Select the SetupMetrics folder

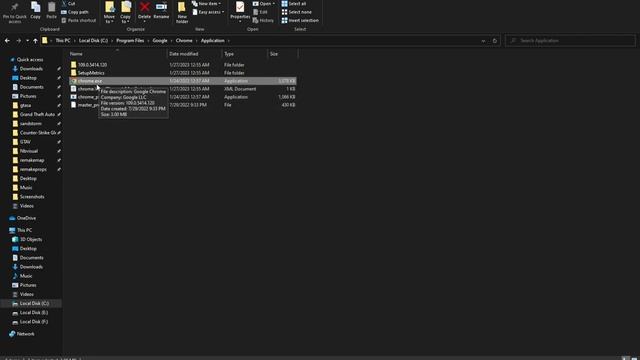pos(182,73)
